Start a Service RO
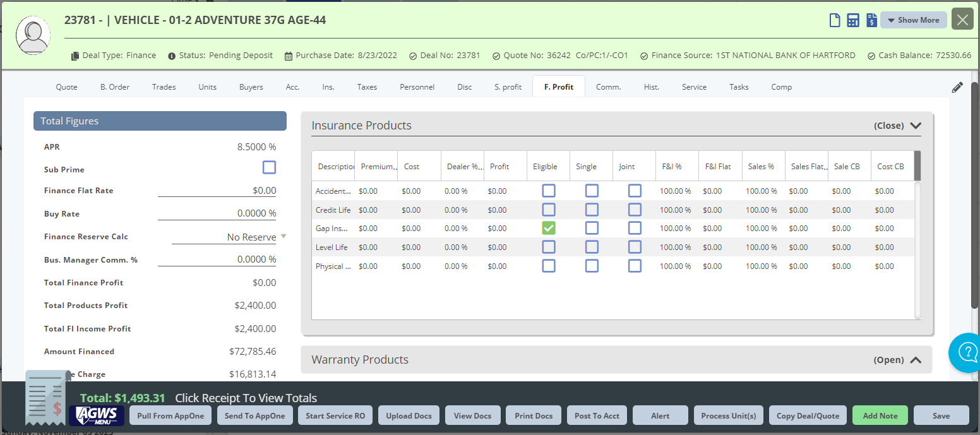 click(x=335, y=415)
